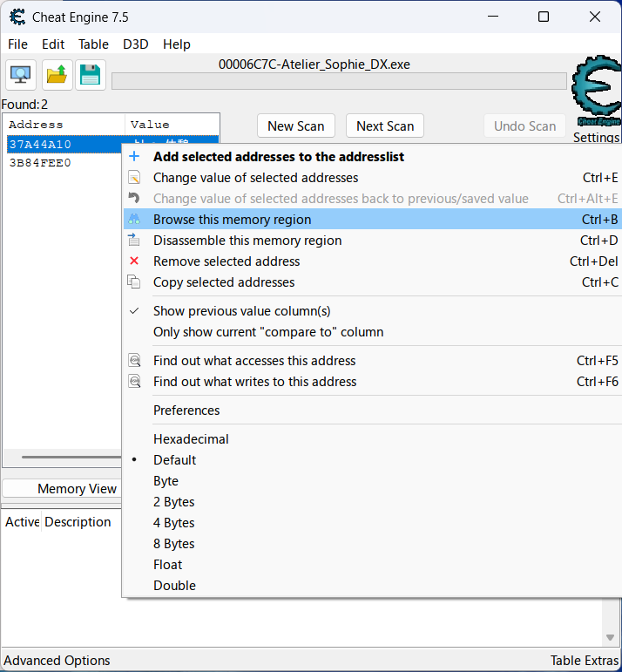The image size is (622, 672).
Task: Select Find out what writes to this address
Action: click(254, 382)
